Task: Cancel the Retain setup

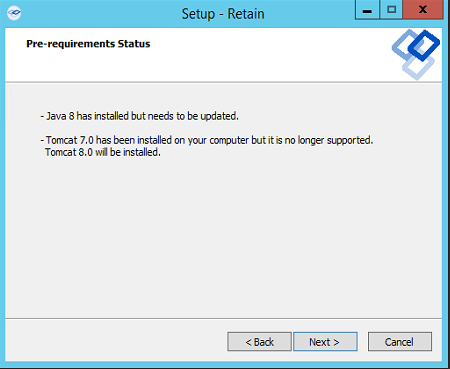Action: tap(400, 342)
